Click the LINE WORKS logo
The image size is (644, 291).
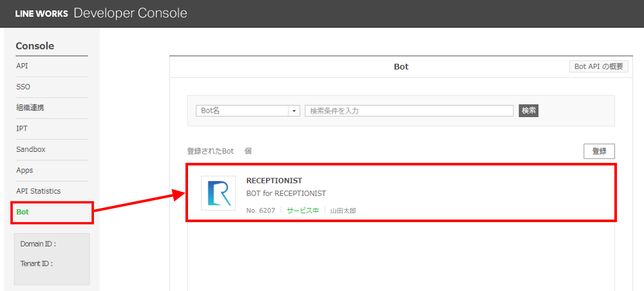click(x=41, y=14)
